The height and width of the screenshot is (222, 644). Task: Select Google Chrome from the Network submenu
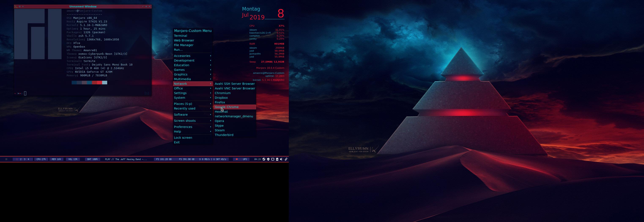(226, 107)
